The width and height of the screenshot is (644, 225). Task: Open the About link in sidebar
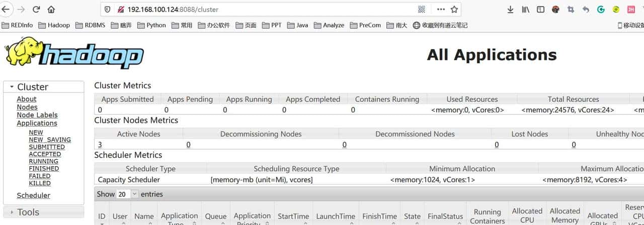[x=27, y=99]
